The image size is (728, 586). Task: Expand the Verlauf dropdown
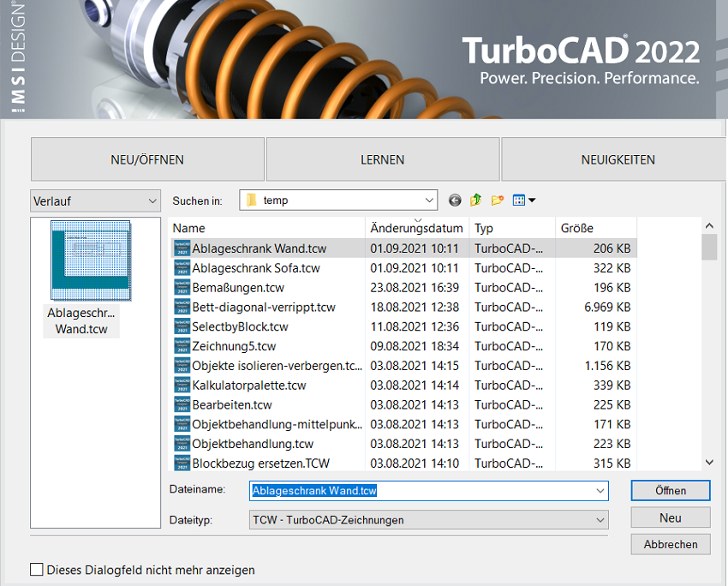tap(95, 201)
